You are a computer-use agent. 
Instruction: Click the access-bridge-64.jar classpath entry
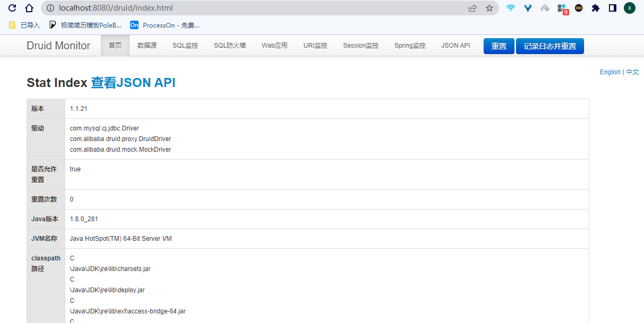pyautogui.click(x=128, y=311)
